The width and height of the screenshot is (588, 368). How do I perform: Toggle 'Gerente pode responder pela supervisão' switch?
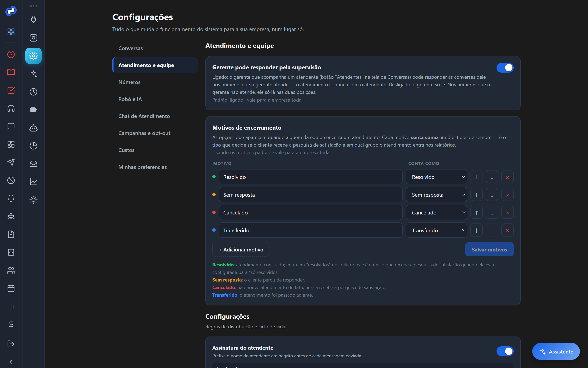505,68
